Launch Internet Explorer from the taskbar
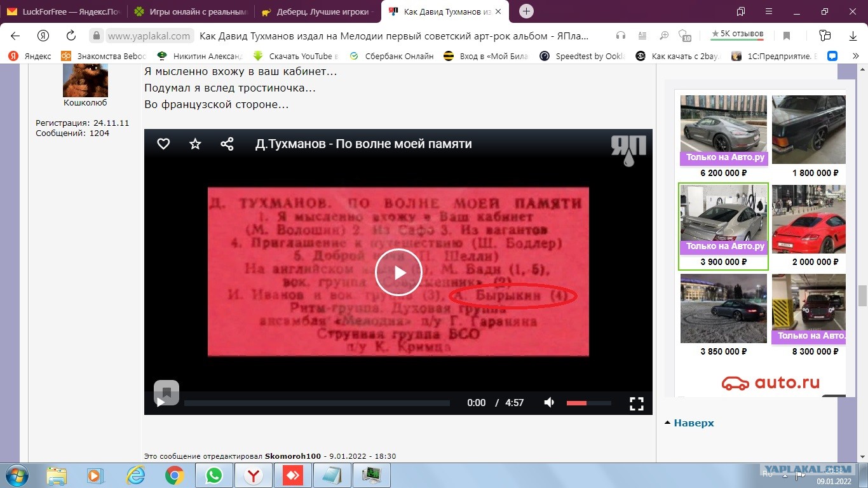The height and width of the screenshot is (488, 868). 135,475
